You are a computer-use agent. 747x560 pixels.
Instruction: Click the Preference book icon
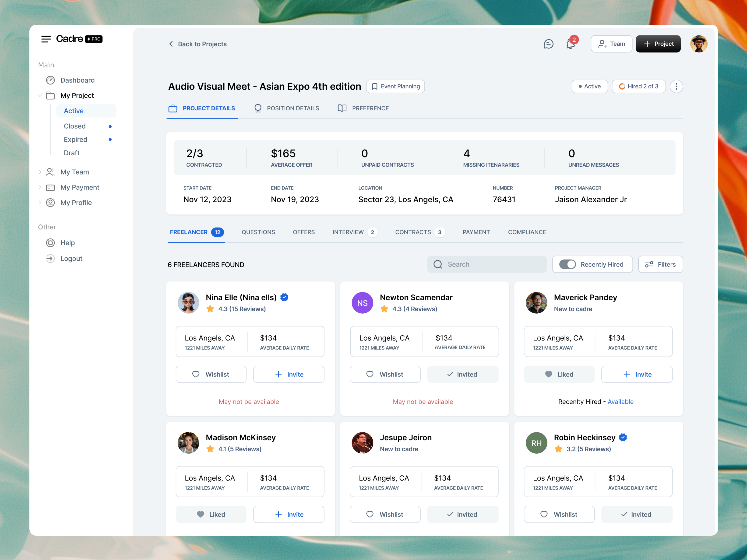[x=342, y=108]
